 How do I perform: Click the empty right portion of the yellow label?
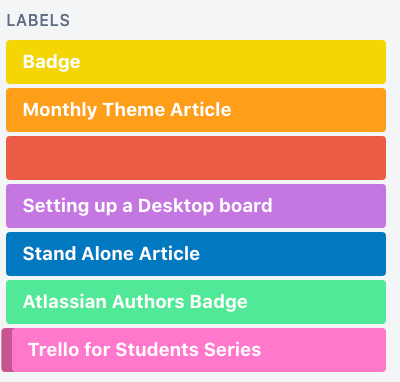click(233, 62)
